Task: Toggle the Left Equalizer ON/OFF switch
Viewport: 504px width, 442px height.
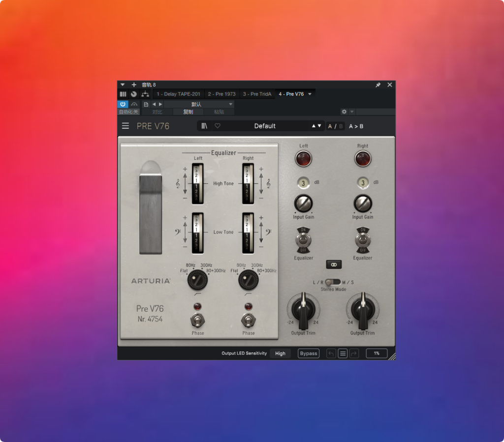Action: click(x=303, y=240)
